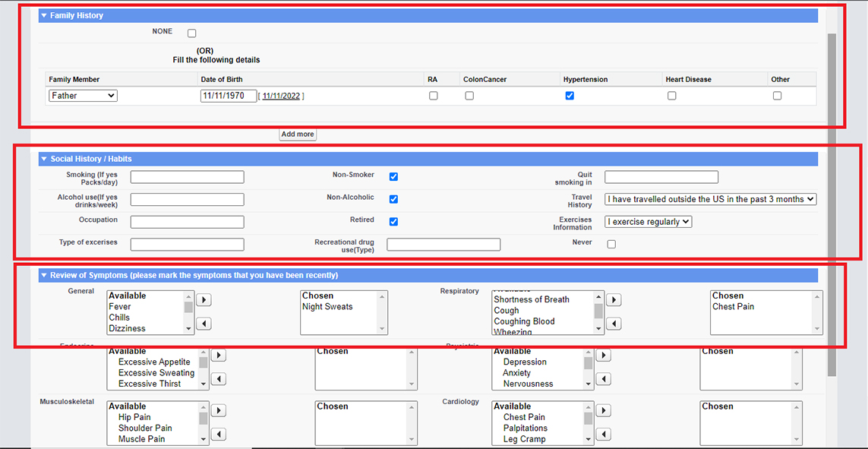The height and width of the screenshot is (449, 868).
Task: Remove General symptom using left arrow button
Action: 204,324
